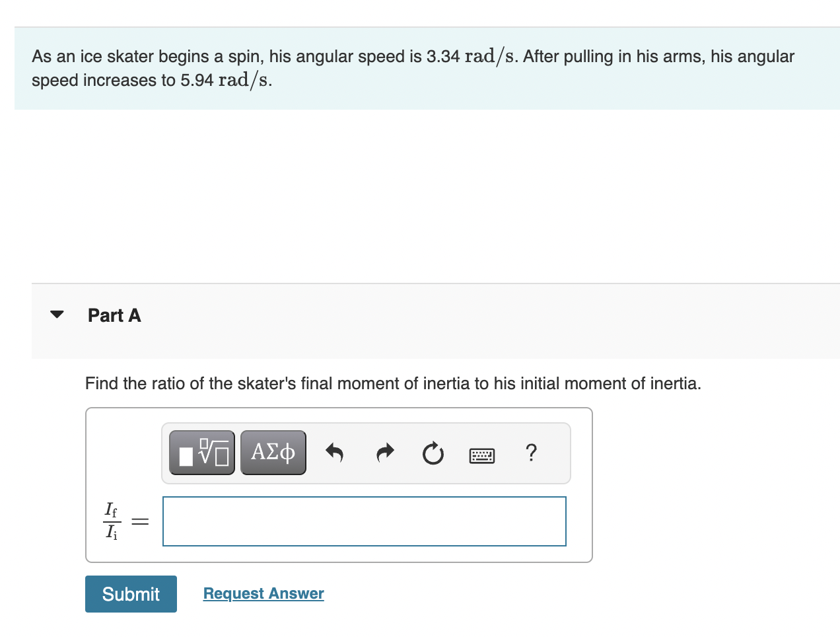Open the on-screen keyboard helper

(482, 455)
